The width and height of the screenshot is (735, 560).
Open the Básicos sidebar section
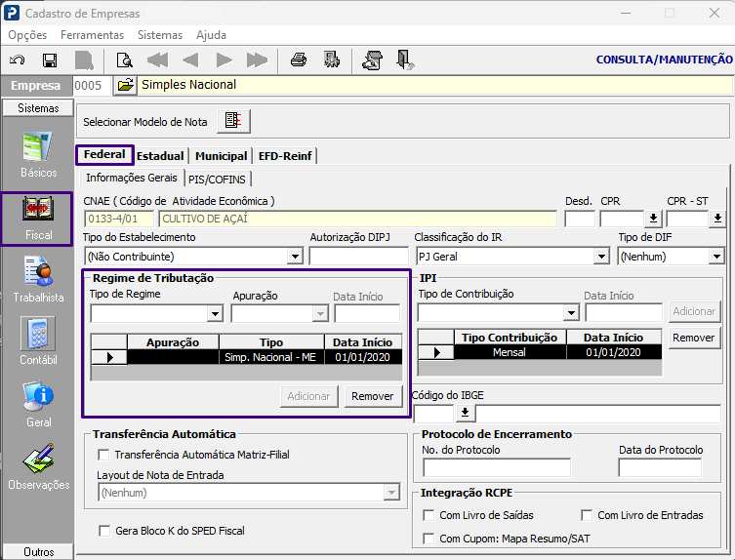[x=38, y=155]
